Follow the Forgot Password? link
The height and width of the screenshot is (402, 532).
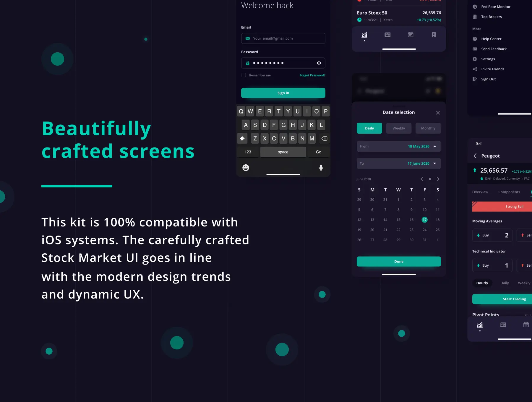point(312,75)
